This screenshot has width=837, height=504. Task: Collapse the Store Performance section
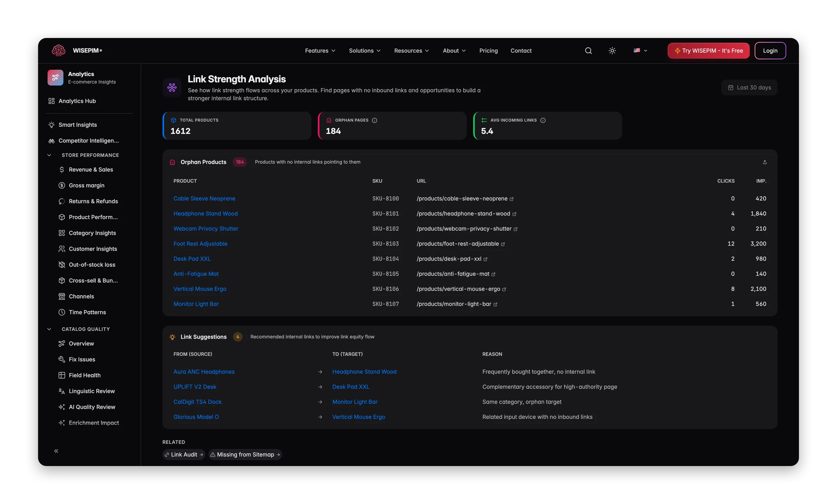click(49, 155)
